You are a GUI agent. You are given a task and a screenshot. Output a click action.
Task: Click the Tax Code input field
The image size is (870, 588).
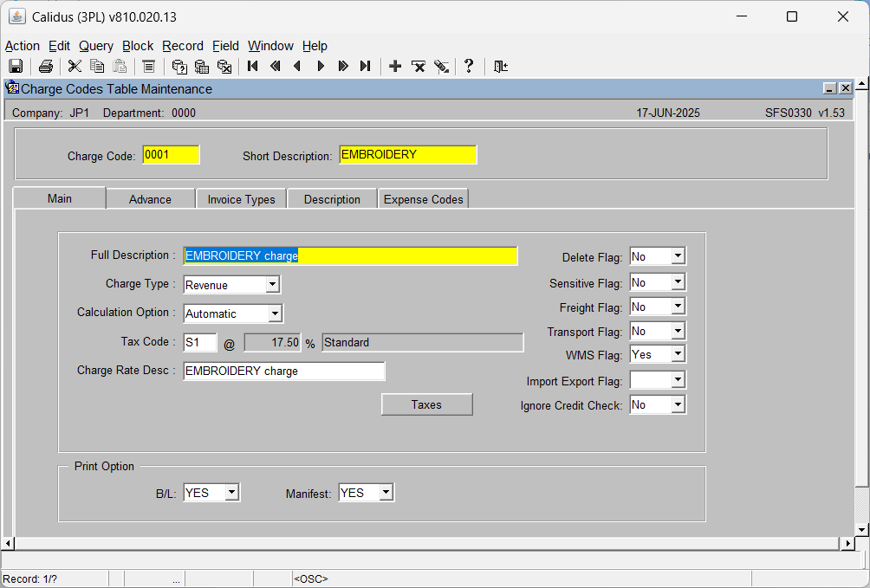[x=200, y=342]
